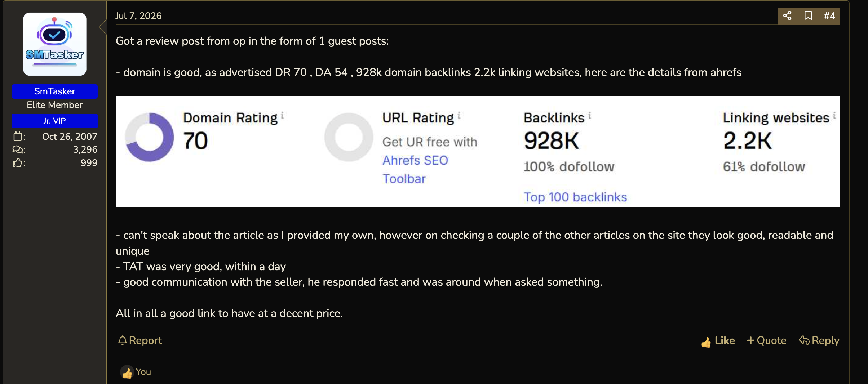Click the Elite Member title

point(55,105)
